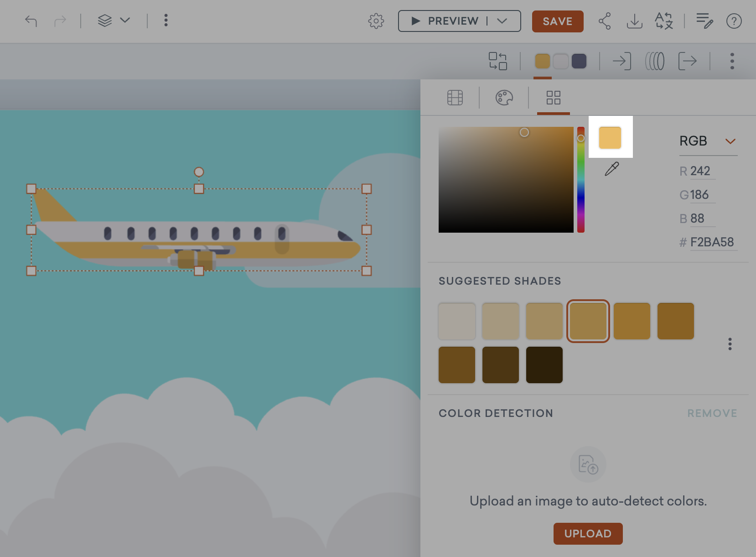The width and height of the screenshot is (756, 557).
Task: Click the rainbow hue slider
Action: coord(581,180)
